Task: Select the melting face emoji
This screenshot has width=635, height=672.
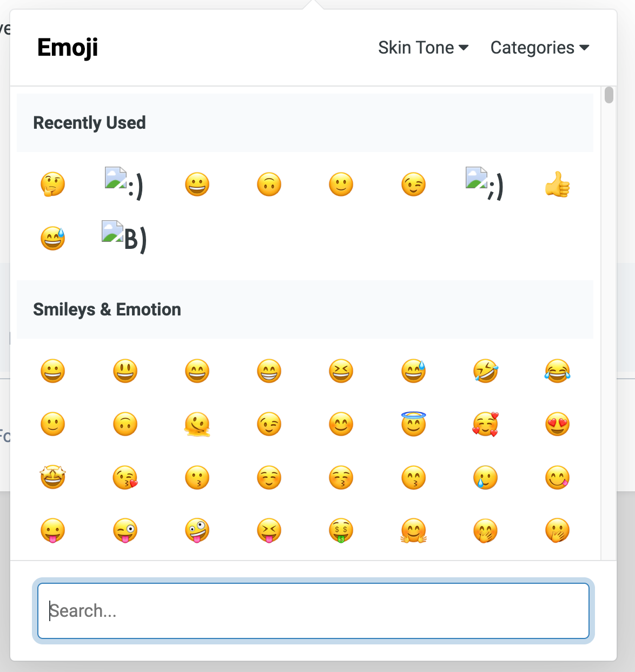Action: (x=197, y=424)
